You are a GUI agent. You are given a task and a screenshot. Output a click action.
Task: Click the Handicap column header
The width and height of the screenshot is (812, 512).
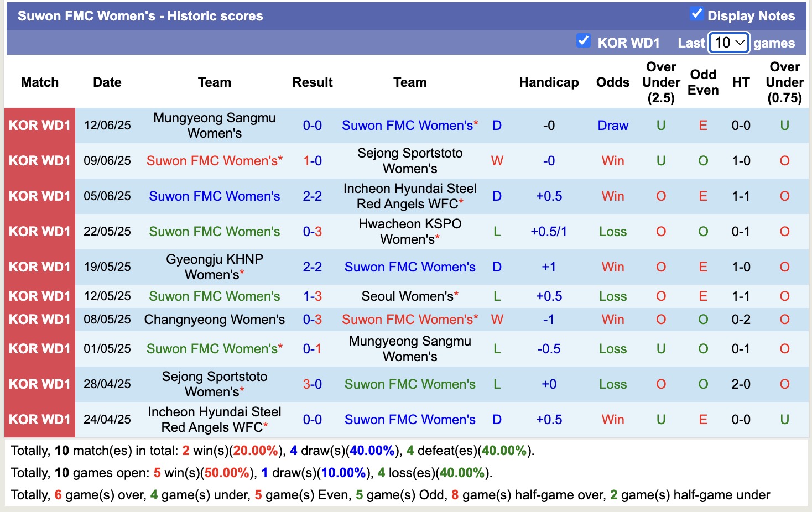[549, 82]
